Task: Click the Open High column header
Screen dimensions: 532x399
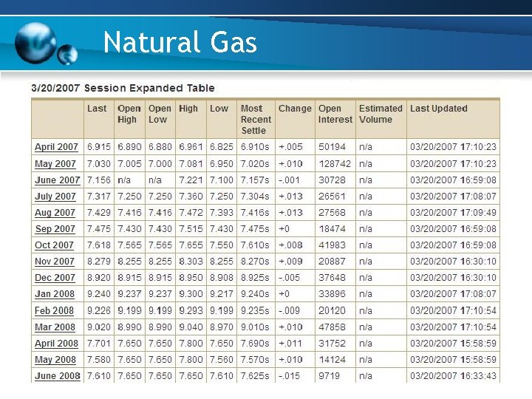Action: 129,114
